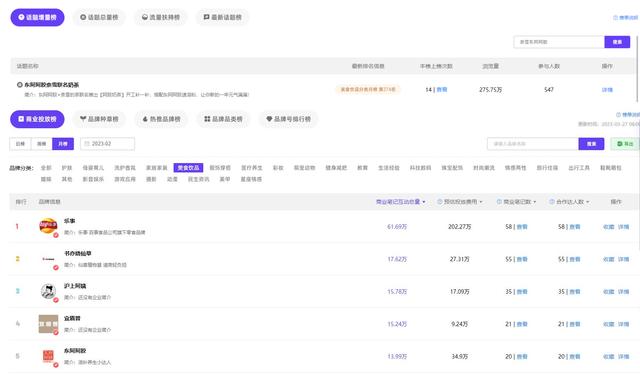Click the view link beside 14 in topic row
The height and width of the screenshot is (375, 640).
pos(442,90)
